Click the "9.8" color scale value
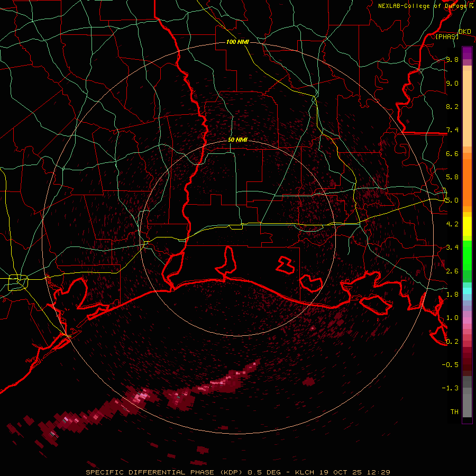The image size is (476, 476). (452, 60)
